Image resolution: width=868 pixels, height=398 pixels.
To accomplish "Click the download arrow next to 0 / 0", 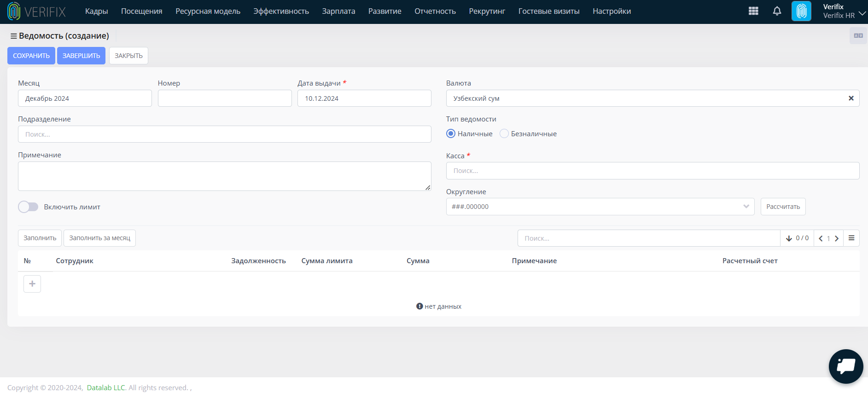I will [789, 238].
